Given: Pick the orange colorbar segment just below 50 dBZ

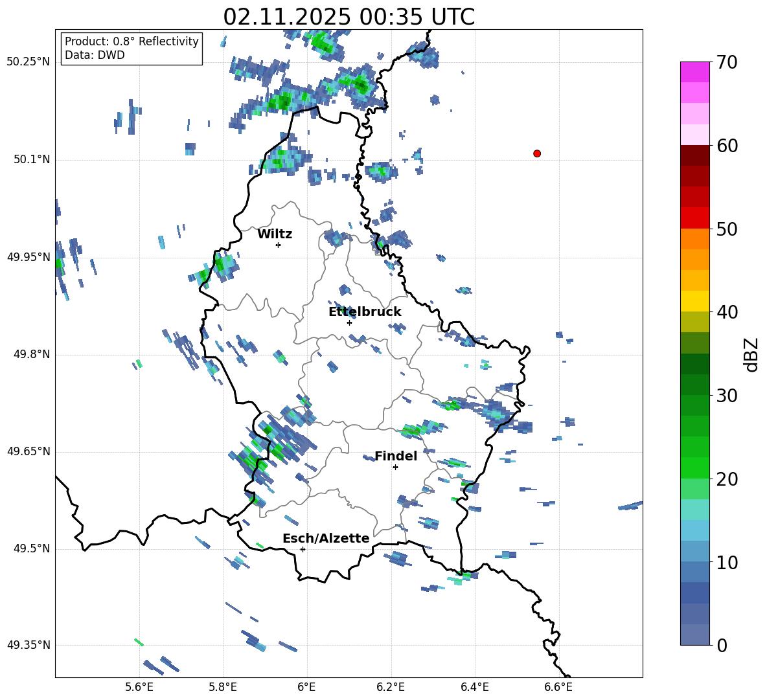Looking at the screenshot, I should click(694, 239).
